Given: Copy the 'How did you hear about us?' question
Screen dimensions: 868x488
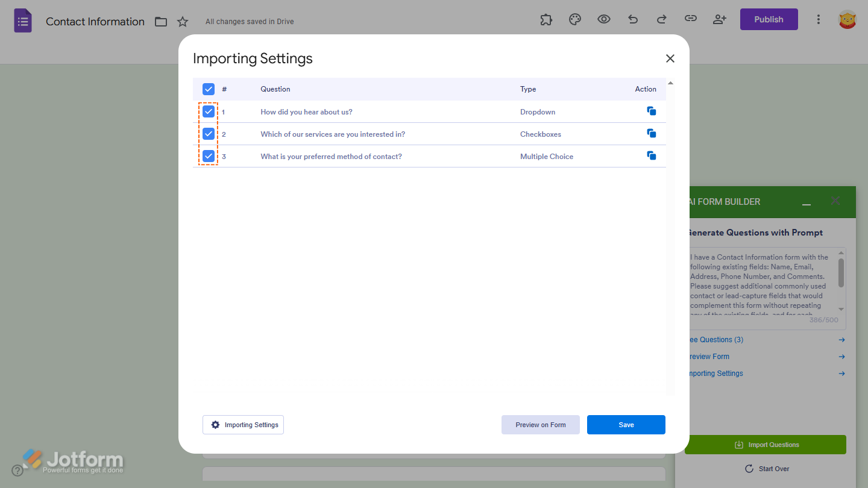Looking at the screenshot, I should click(651, 111).
